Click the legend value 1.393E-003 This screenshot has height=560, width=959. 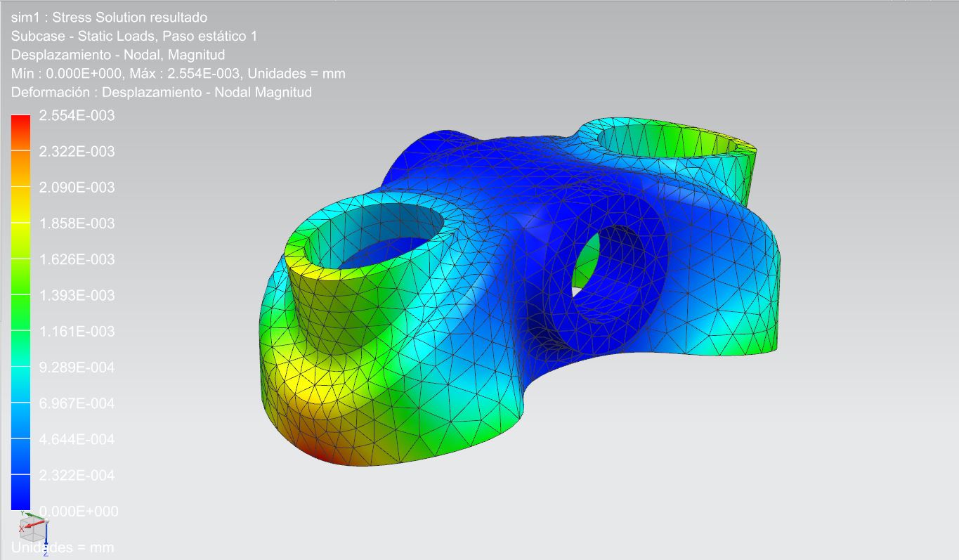click(77, 295)
